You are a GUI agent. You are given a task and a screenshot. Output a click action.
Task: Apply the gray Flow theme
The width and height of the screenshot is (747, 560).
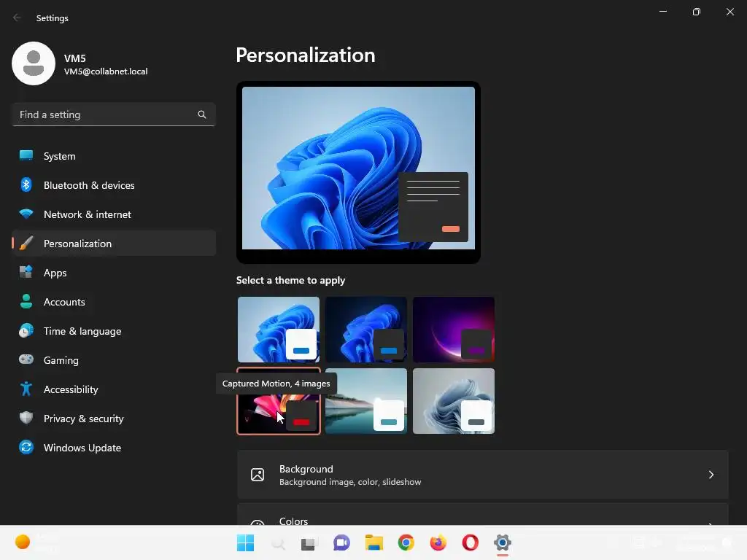[x=454, y=401]
